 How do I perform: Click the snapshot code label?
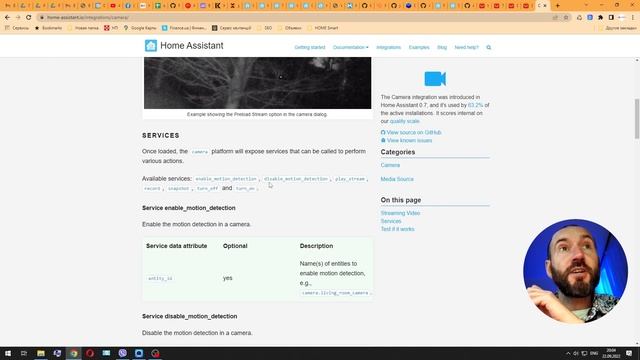click(179, 189)
